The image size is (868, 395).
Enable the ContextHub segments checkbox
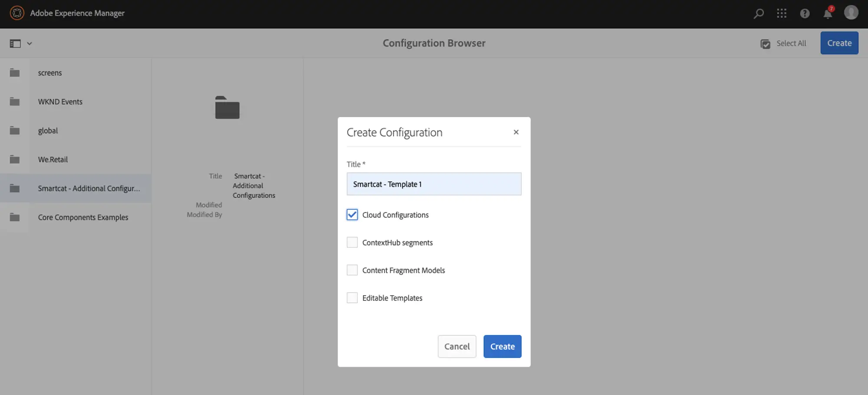[x=352, y=242]
